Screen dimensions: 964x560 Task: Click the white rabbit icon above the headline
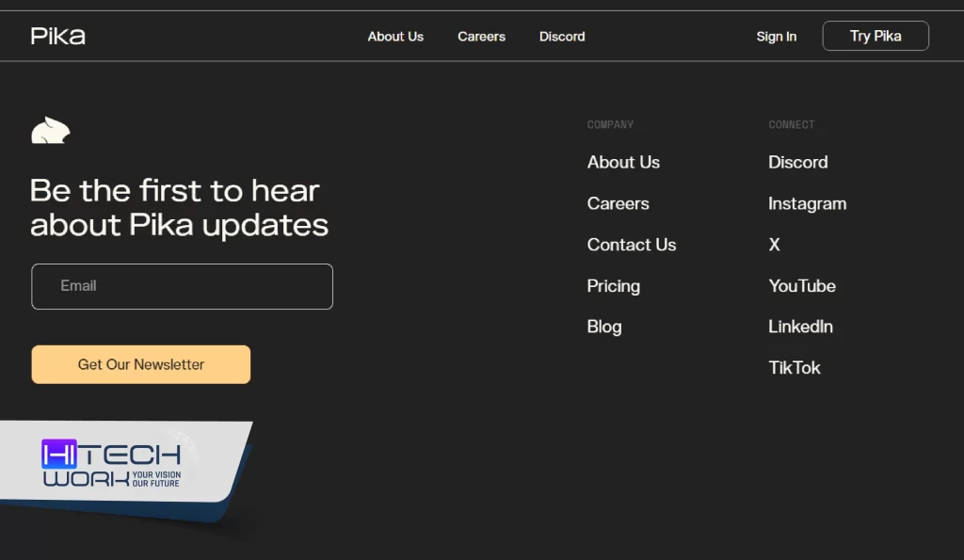51,130
